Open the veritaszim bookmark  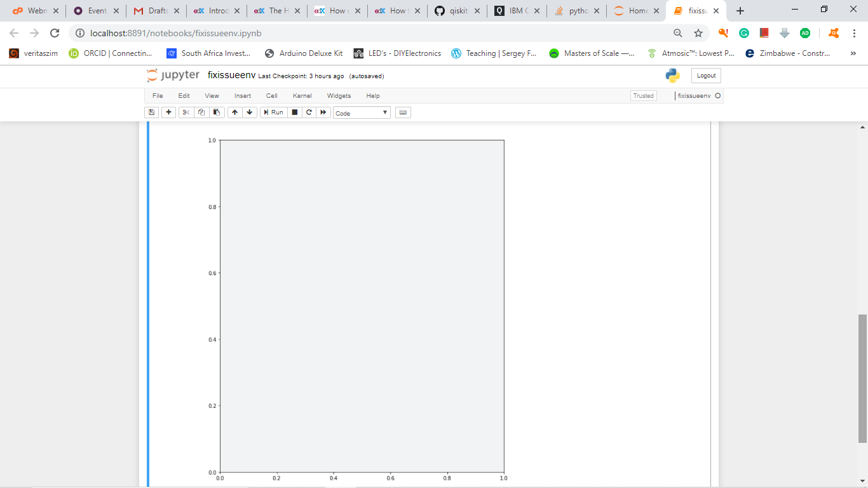pyautogui.click(x=34, y=53)
